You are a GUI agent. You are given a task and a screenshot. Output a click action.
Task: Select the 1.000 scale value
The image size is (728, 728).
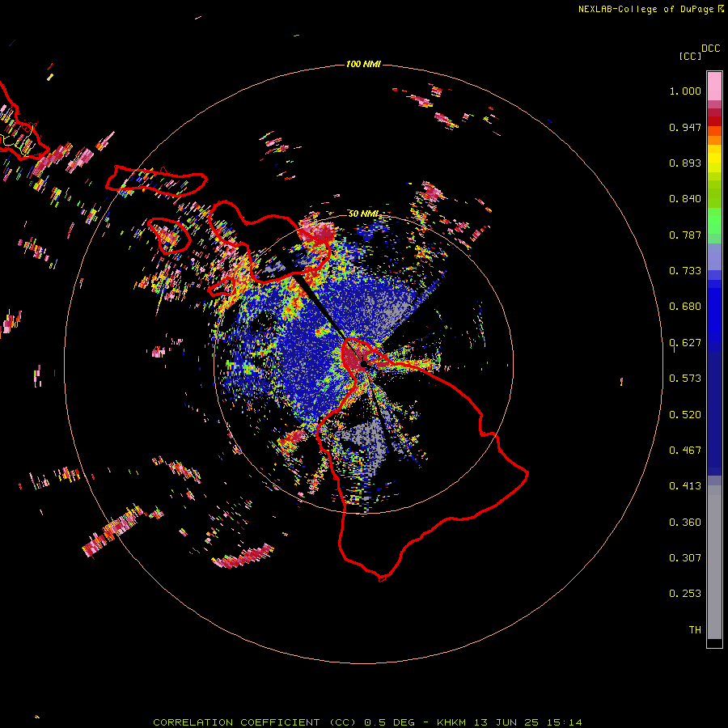point(685,91)
